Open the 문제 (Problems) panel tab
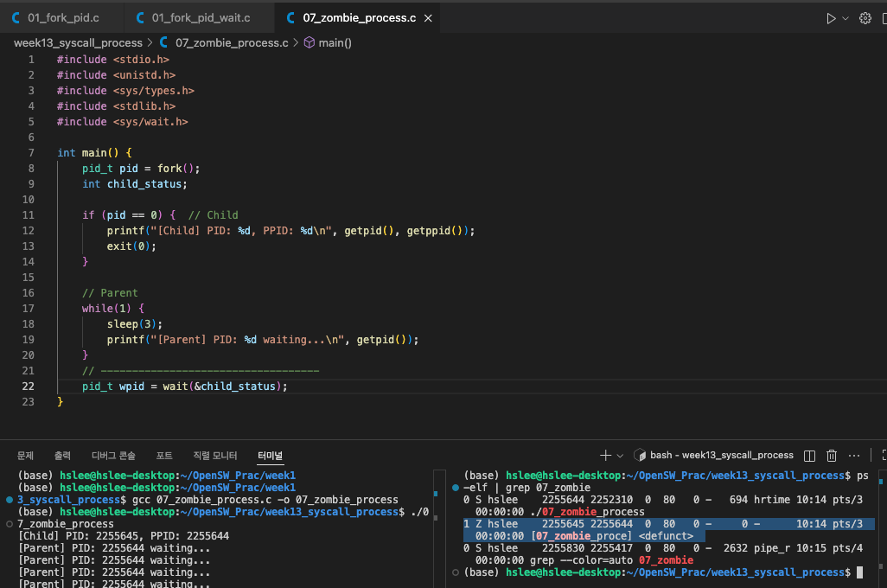This screenshot has height=588, width=887. tap(25, 456)
